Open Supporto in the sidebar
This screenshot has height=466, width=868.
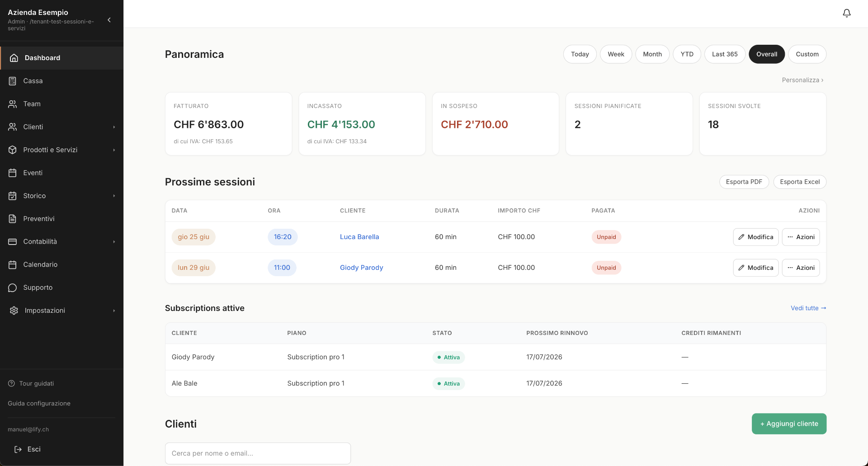61,287
